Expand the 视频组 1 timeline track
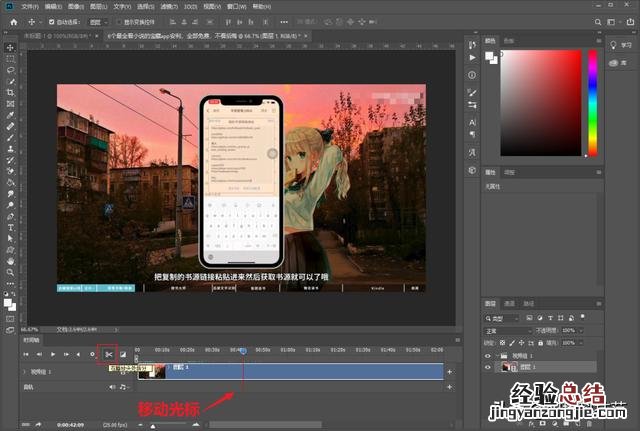The width and height of the screenshot is (640, 431). (25, 371)
